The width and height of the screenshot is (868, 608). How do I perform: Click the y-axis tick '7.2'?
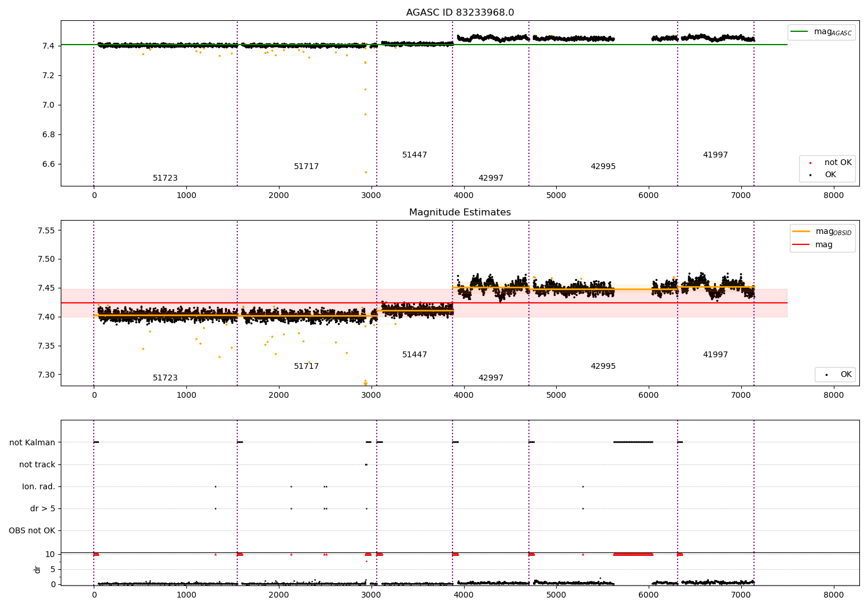coord(49,76)
